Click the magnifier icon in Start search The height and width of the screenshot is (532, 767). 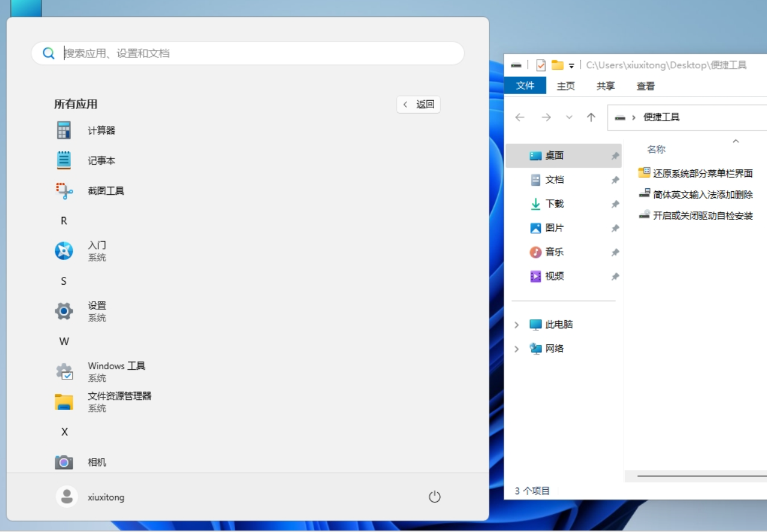click(x=49, y=53)
